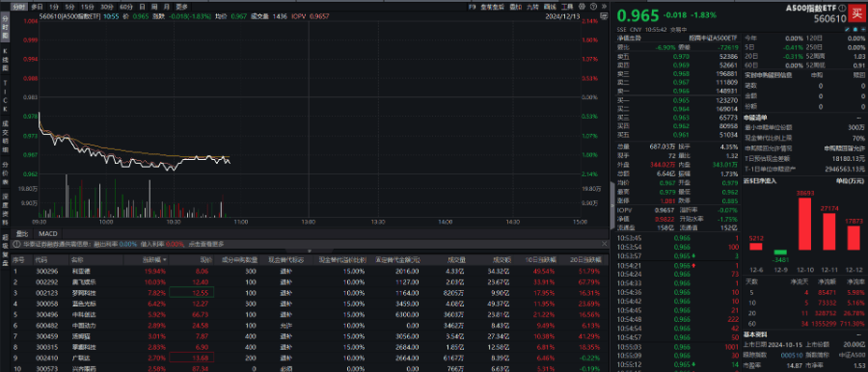Sort by 代码 column header
This screenshot has height=372, width=868.
click(x=41, y=259)
